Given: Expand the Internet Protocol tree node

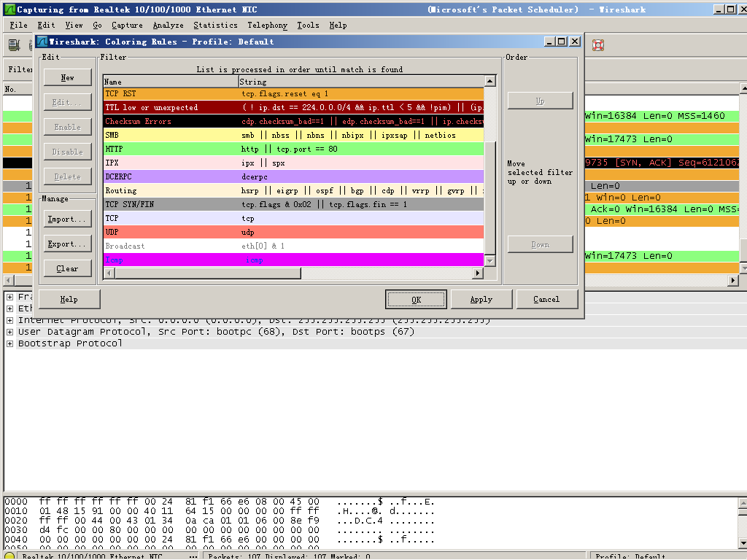Looking at the screenshot, I should click(9, 320).
